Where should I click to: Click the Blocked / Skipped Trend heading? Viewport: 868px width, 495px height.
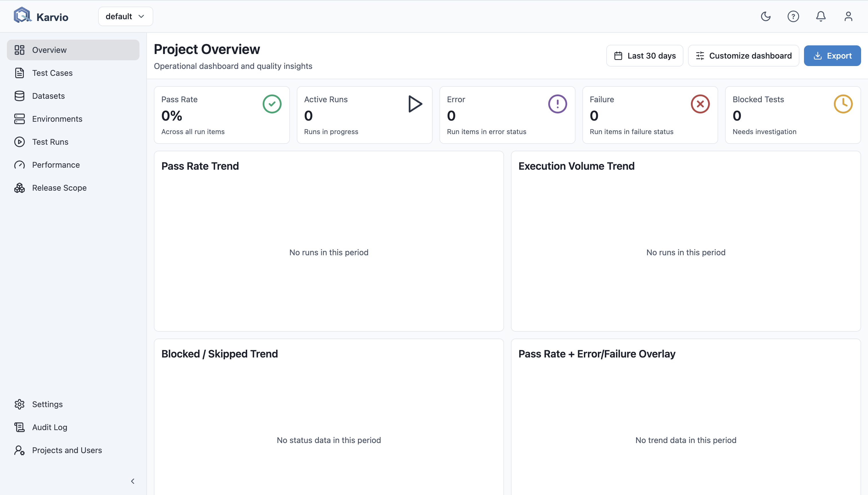[x=219, y=354]
